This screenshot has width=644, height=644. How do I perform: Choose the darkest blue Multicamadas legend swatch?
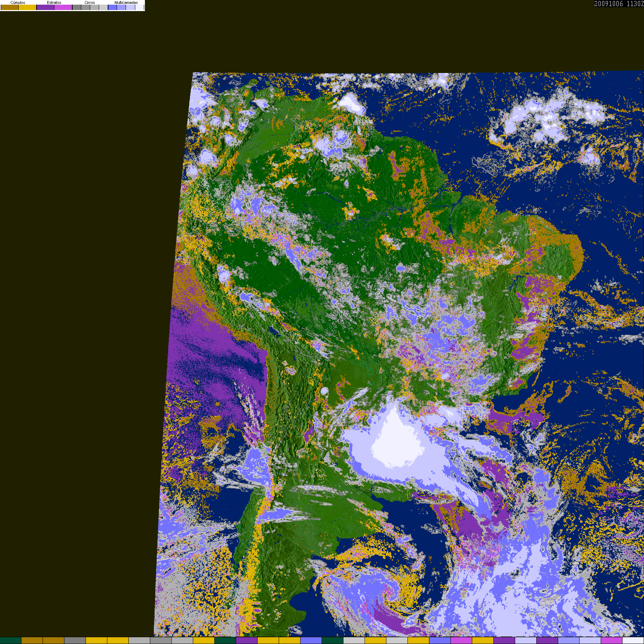pyautogui.click(x=112, y=7)
